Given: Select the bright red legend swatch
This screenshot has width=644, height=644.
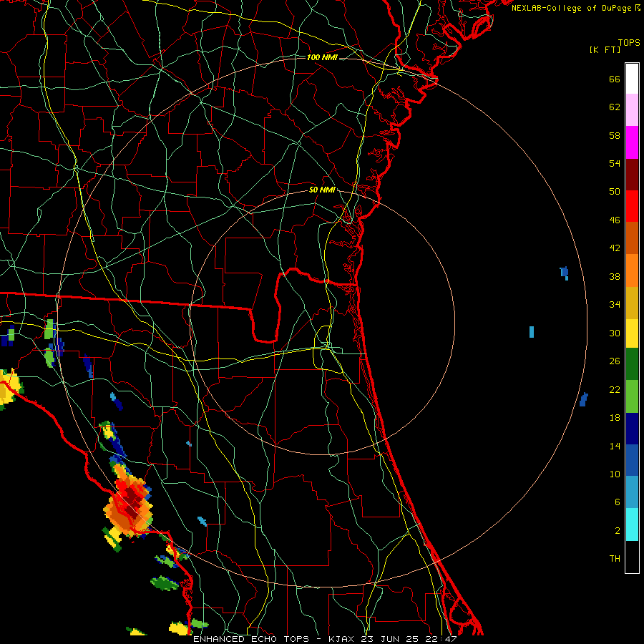Looking at the screenshot, I should click(x=632, y=206).
